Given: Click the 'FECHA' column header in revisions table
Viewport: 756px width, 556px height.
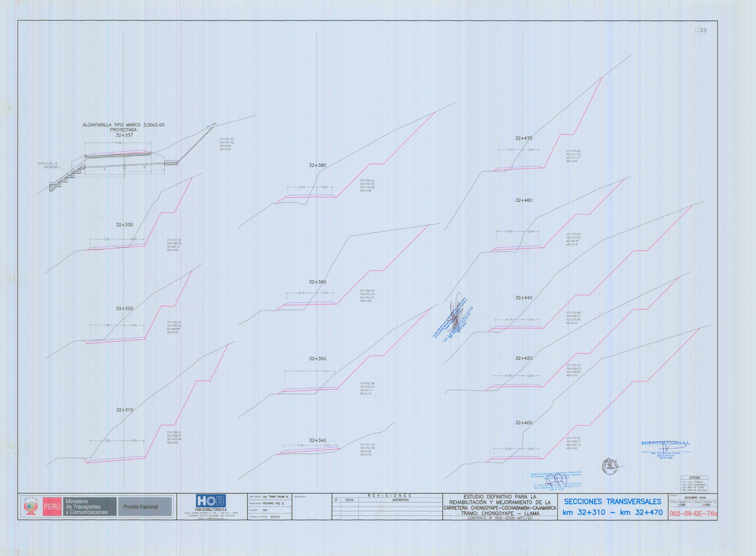Looking at the screenshot, I should click(x=349, y=500).
